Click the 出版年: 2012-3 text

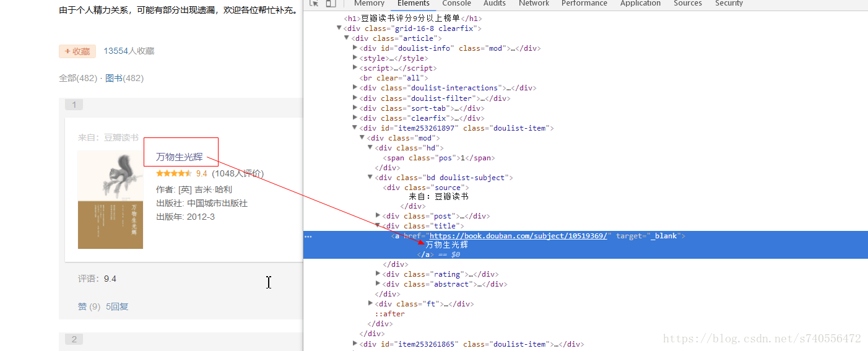185,217
